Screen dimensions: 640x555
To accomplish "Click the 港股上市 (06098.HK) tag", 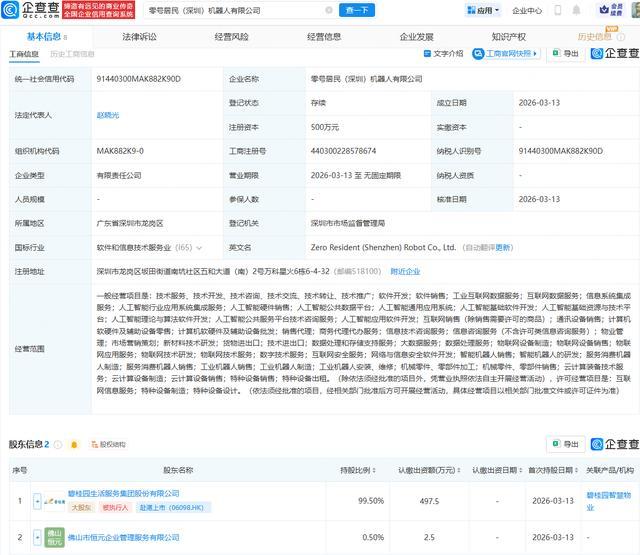I will tap(173, 508).
